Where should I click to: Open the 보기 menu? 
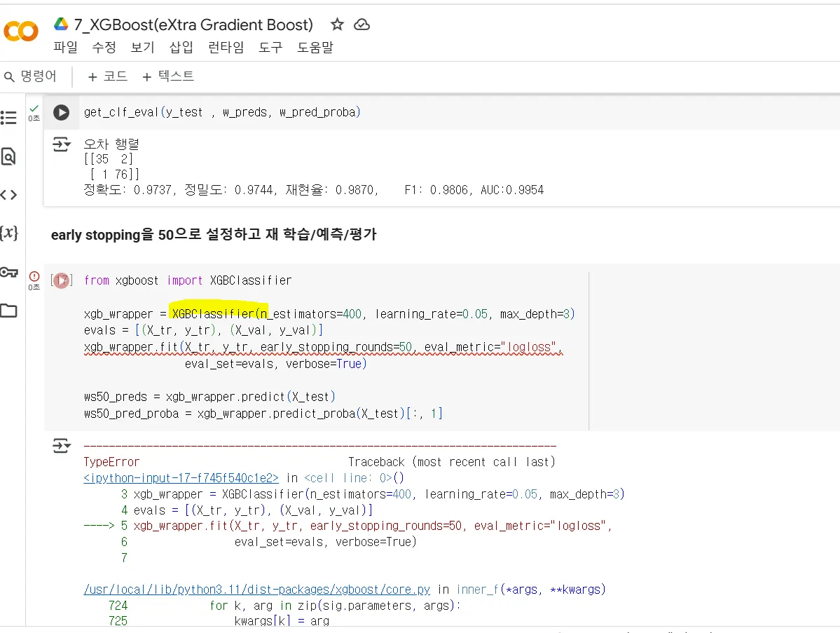coord(142,47)
